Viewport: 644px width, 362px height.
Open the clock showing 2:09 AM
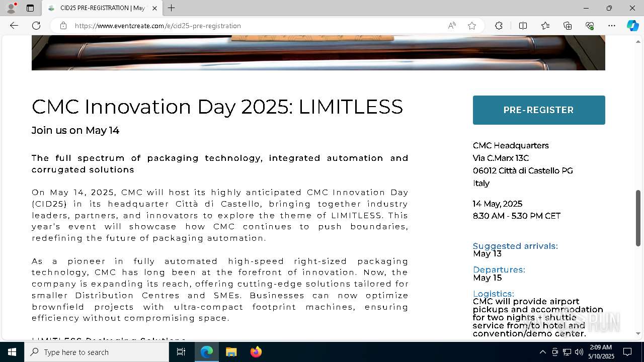click(x=601, y=352)
